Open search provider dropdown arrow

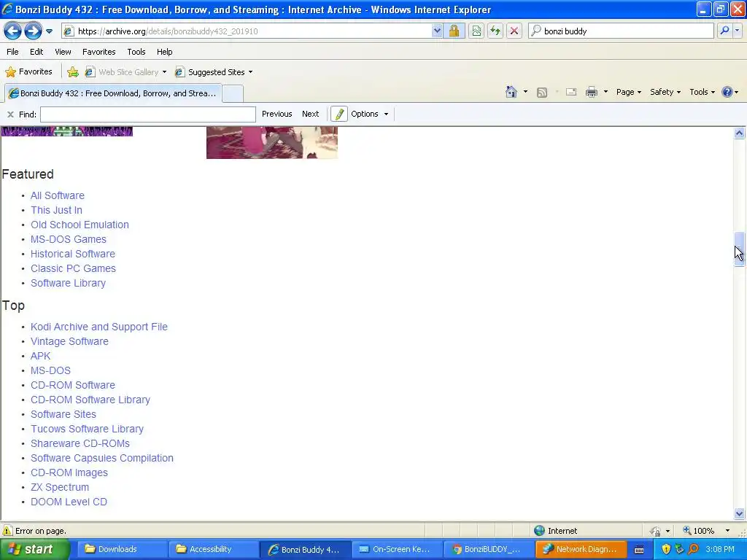(737, 31)
